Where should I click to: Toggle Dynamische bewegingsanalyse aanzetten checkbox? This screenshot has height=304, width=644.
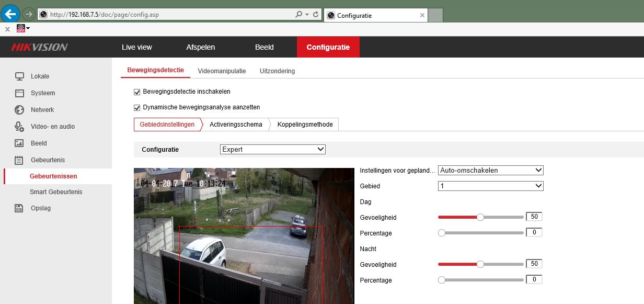pos(137,108)
